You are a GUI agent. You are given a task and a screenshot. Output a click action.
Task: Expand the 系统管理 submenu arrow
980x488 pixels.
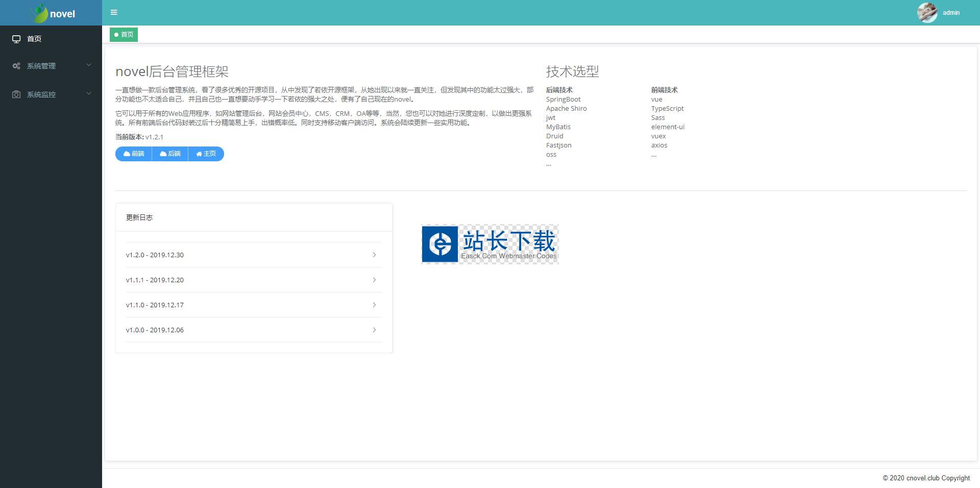[x=89, y=65]
